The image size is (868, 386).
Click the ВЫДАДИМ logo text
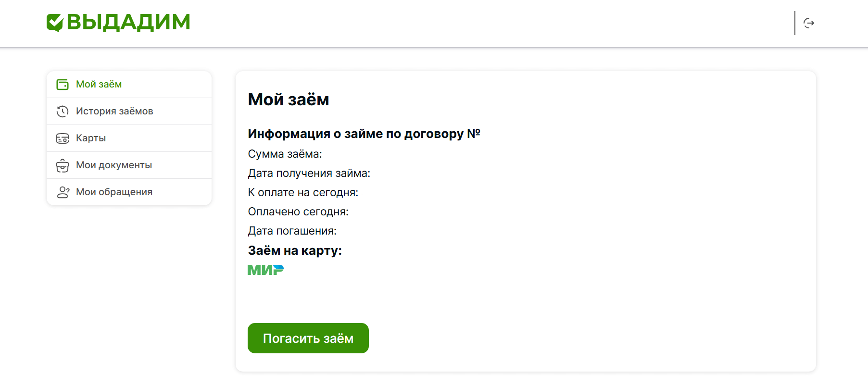coord(128,22)
